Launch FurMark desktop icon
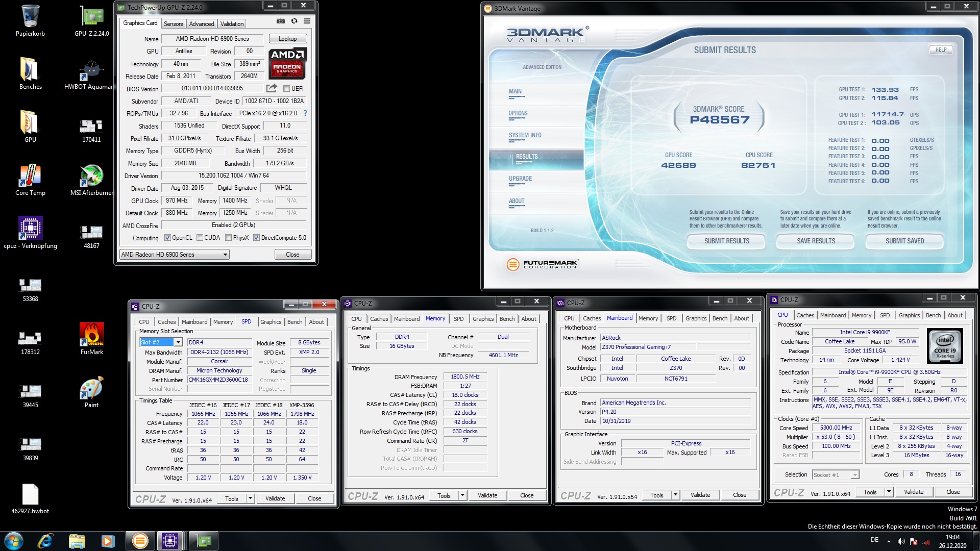This screenshot has height=551, width=980. pos(92,339)
